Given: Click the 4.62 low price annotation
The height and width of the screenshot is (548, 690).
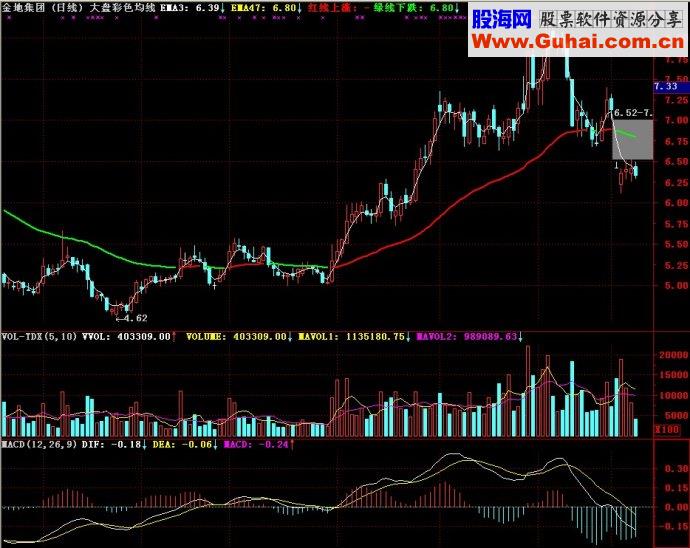Looking at the screenshot, I should 132,318.
